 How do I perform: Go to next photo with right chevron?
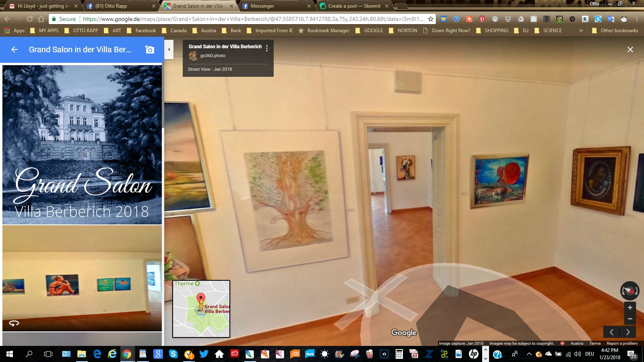click(628, 332)
